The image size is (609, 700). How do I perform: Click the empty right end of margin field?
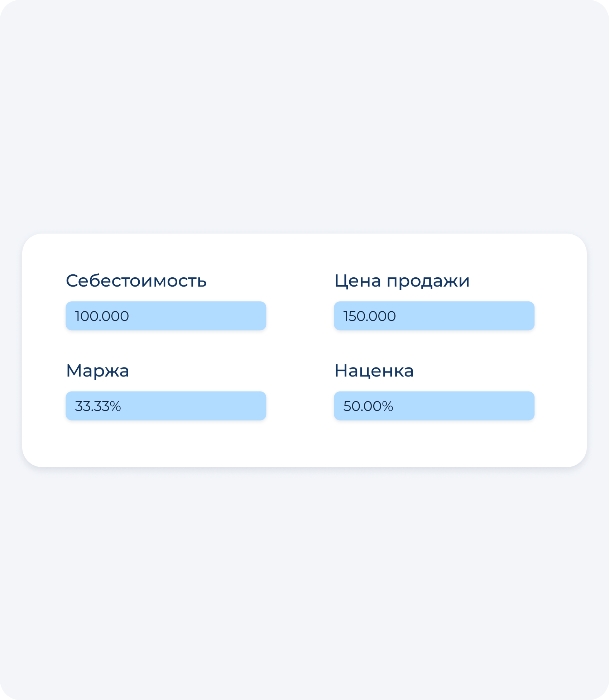click(x=247, y=406)
